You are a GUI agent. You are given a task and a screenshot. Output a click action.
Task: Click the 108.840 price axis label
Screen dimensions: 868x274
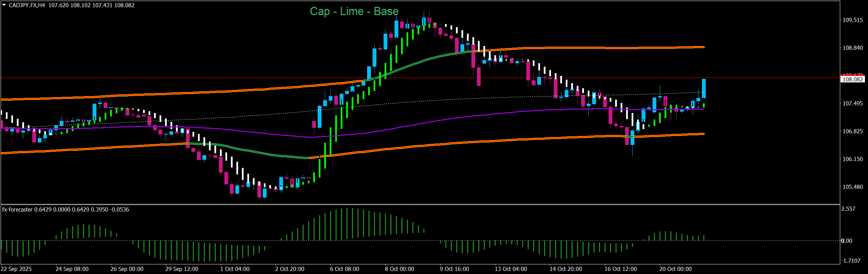pyautogui.click(x=853, y=48)
